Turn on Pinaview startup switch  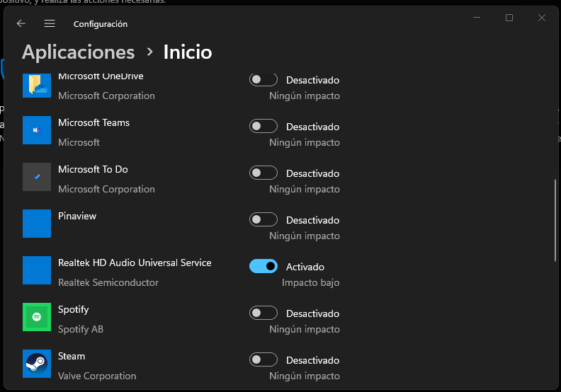(x=263, y=219)
